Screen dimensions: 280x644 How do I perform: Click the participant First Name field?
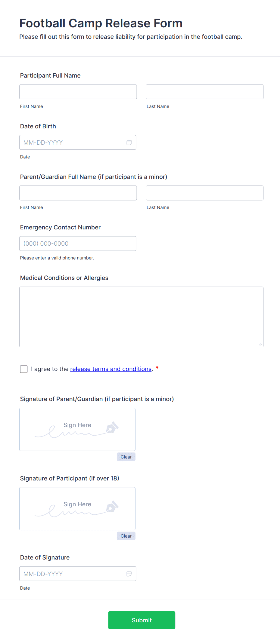pyautogui.click(x=78, y=92)
